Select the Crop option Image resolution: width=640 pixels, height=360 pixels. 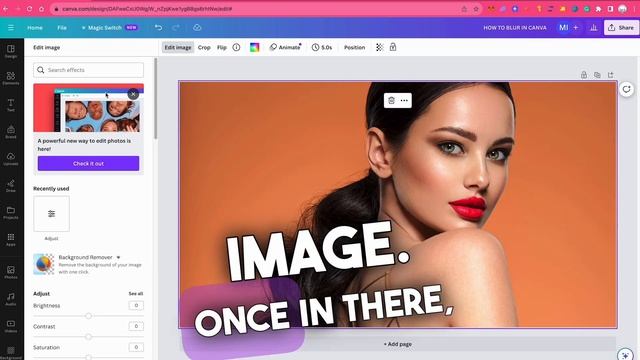(204, 47)
